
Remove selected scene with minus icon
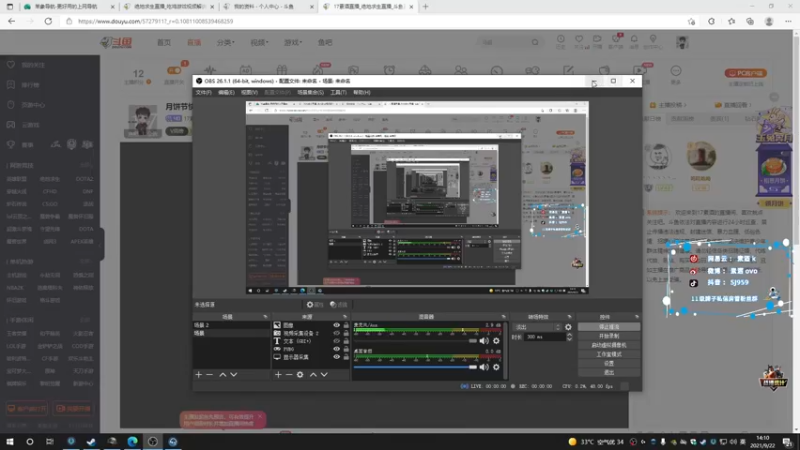coord(209,374)
